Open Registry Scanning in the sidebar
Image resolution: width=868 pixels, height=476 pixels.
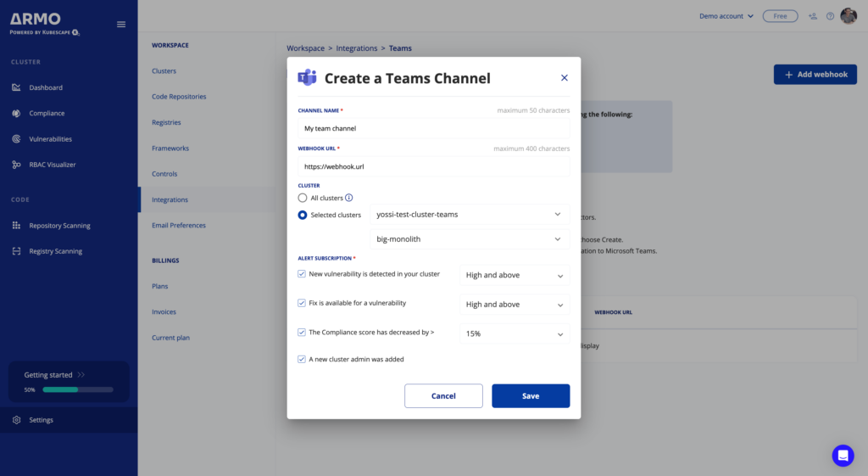pyautogui.click(x=55, y=251)
